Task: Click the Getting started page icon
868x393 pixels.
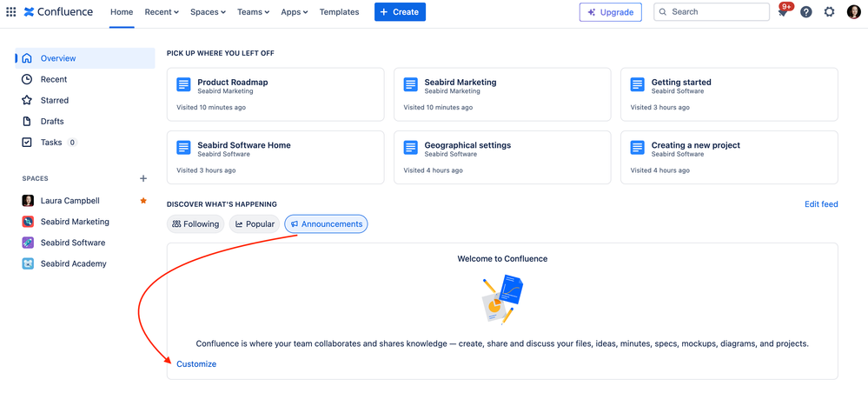Action: pyautogui.click(x=637, y=85)
